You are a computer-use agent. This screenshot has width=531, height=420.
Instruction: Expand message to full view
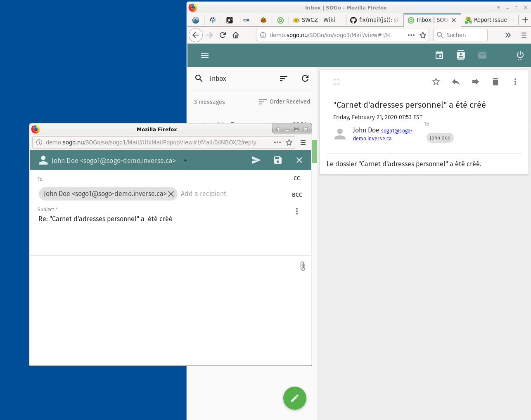coord(337,82)
